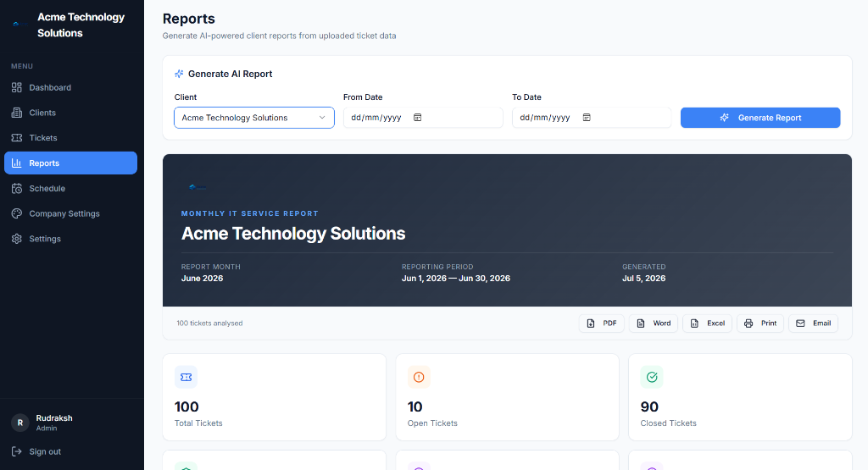Click the Reports page heading
Image resolution: width=868 pixels, height=470 pixels.
tap(189, 19)
